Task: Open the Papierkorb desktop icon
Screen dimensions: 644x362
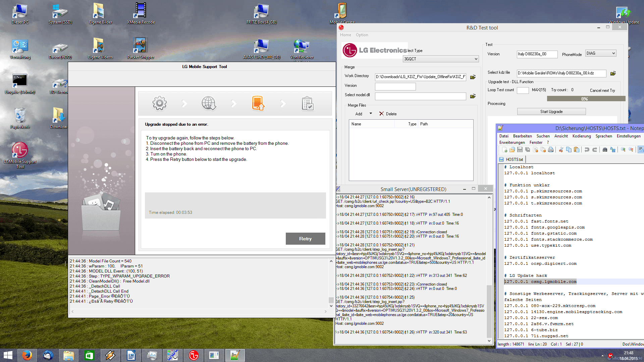Action: tap(20, 118)
